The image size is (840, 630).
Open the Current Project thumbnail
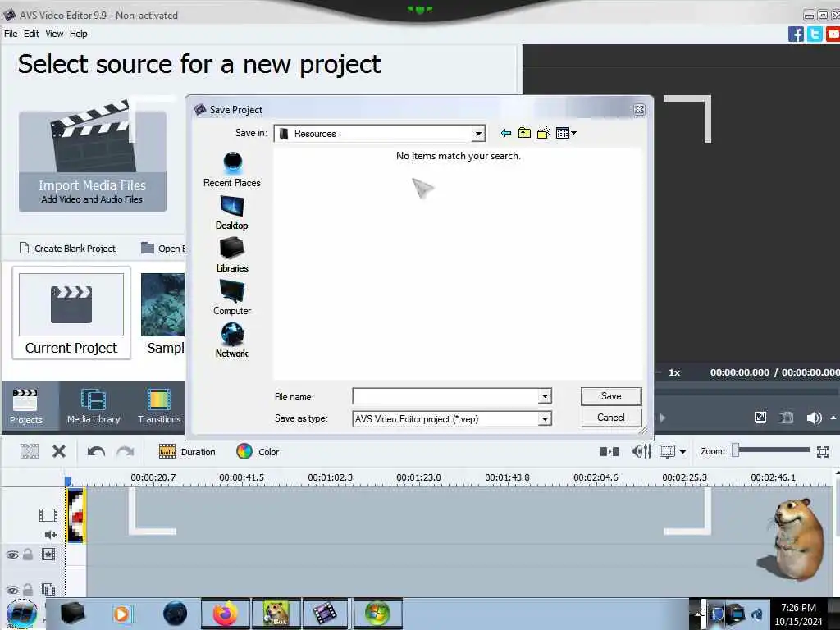pos(71,313)
